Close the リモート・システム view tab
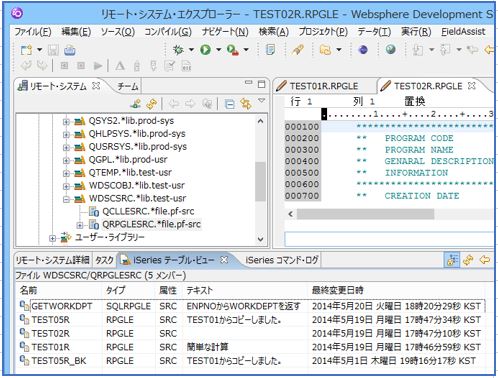 click(96, 86)
